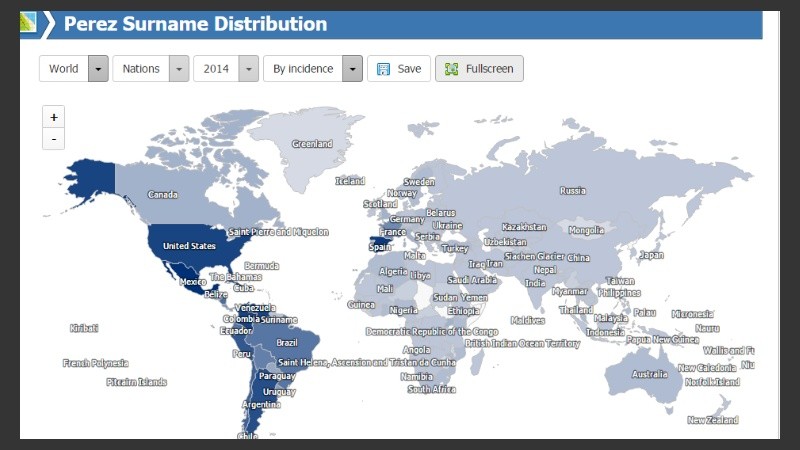Click the floppy disk Save icon
Screen dimensions: 800x450
pyautogui.click(x=383, y=69)
